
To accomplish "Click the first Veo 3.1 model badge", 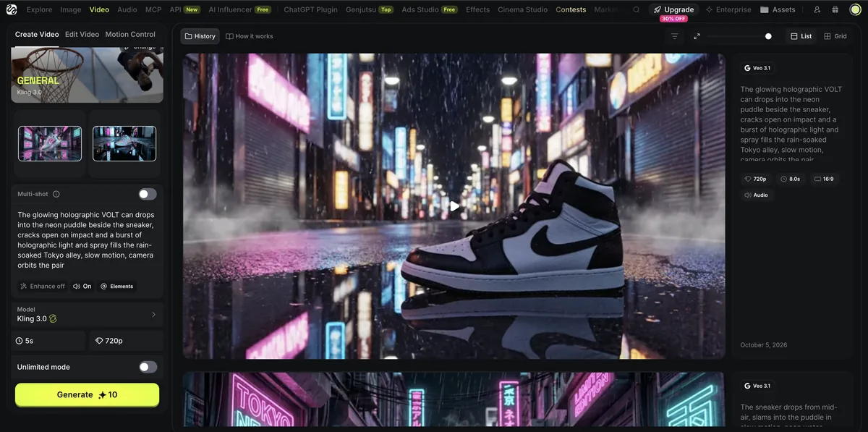I will tap(757, 68).
